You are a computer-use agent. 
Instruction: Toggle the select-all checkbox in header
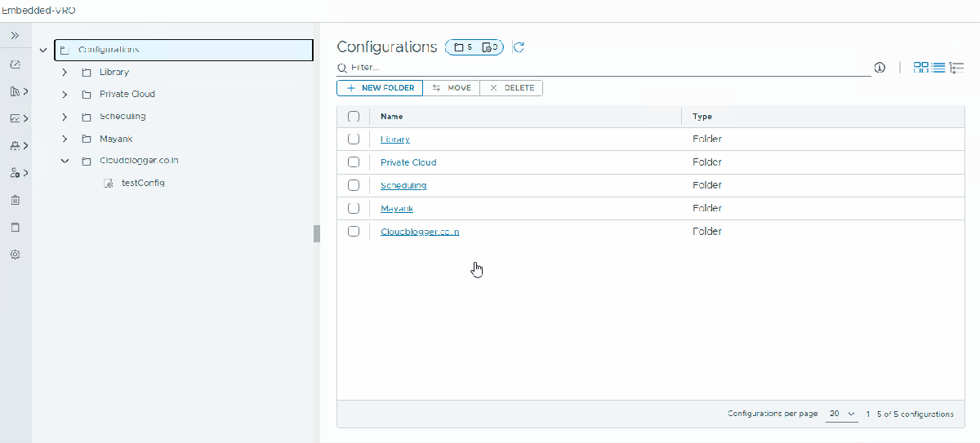pyautogui.click(x=354, y=117)
